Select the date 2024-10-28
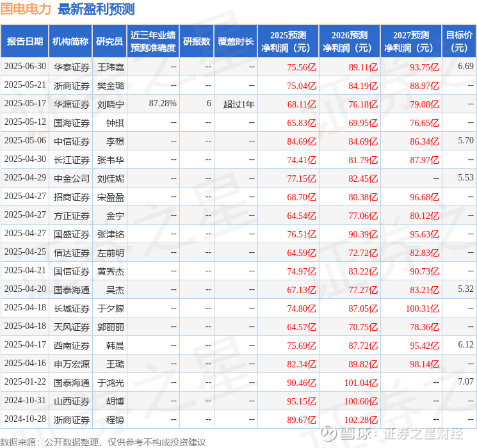The height and width of the screenshot is (448, 477). point(25,419)
